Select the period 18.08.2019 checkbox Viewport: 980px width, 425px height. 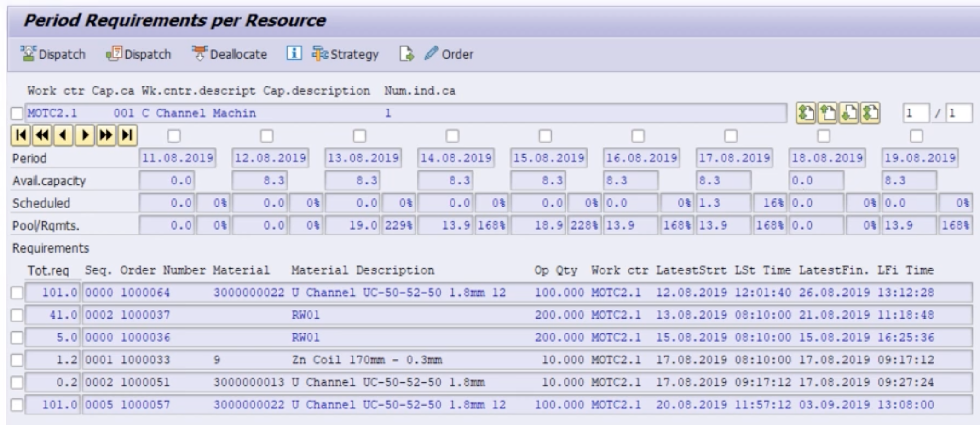coord(824,136)
